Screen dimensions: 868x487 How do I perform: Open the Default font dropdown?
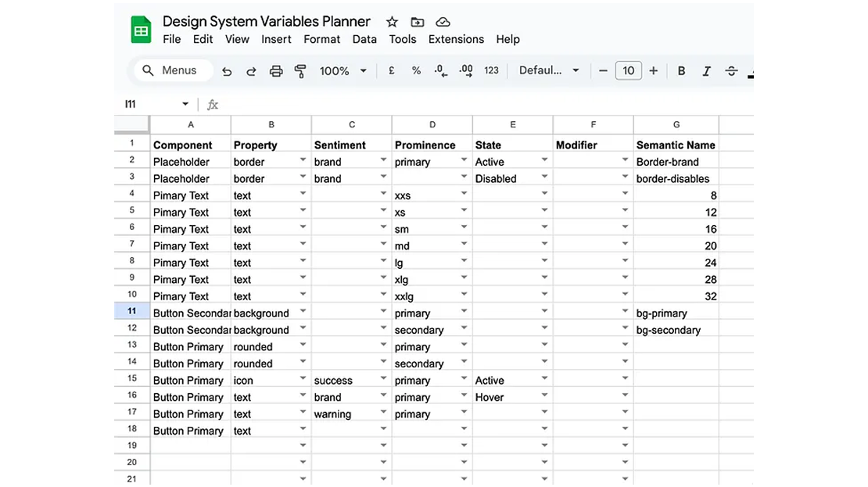click(549, 70)
